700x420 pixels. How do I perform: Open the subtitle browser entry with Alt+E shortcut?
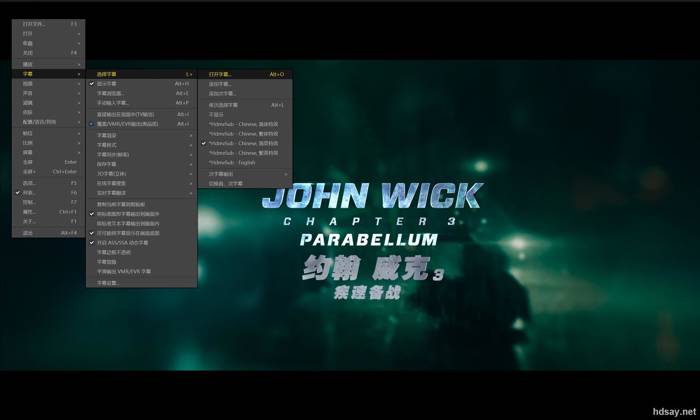[x=142, y=93]
